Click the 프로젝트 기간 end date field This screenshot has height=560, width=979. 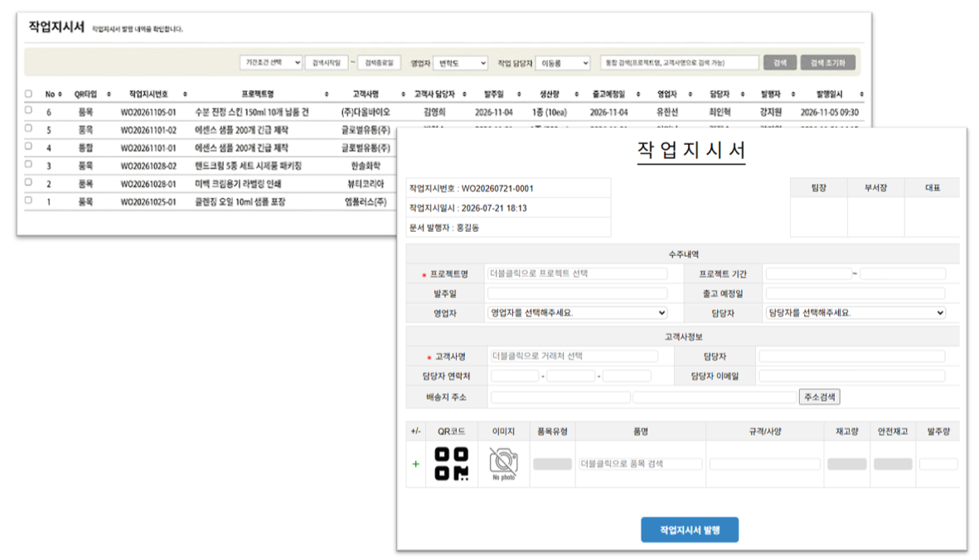pos(902,273)
